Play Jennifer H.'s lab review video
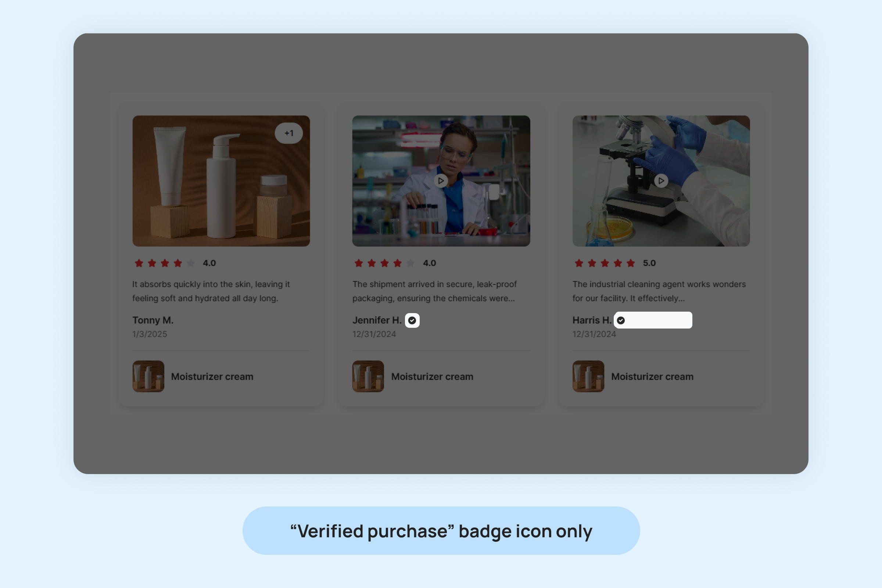Image resolution: width=882 pixels, height=588 pixels. click(441, 181)
